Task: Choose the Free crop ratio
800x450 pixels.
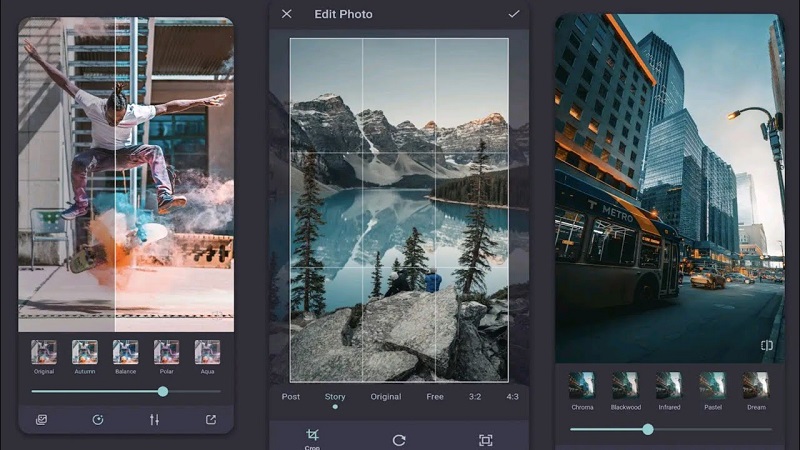Action: pyautogui.click(x=435, y=396)
